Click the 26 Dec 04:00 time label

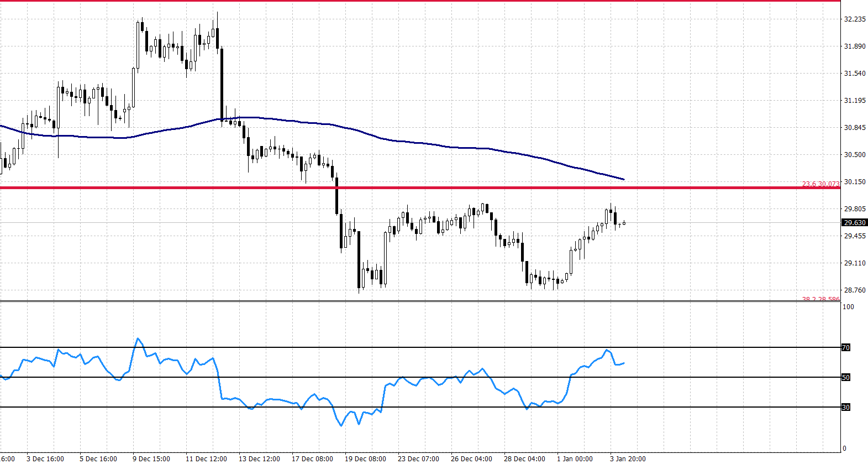click(x=471, y=458)
